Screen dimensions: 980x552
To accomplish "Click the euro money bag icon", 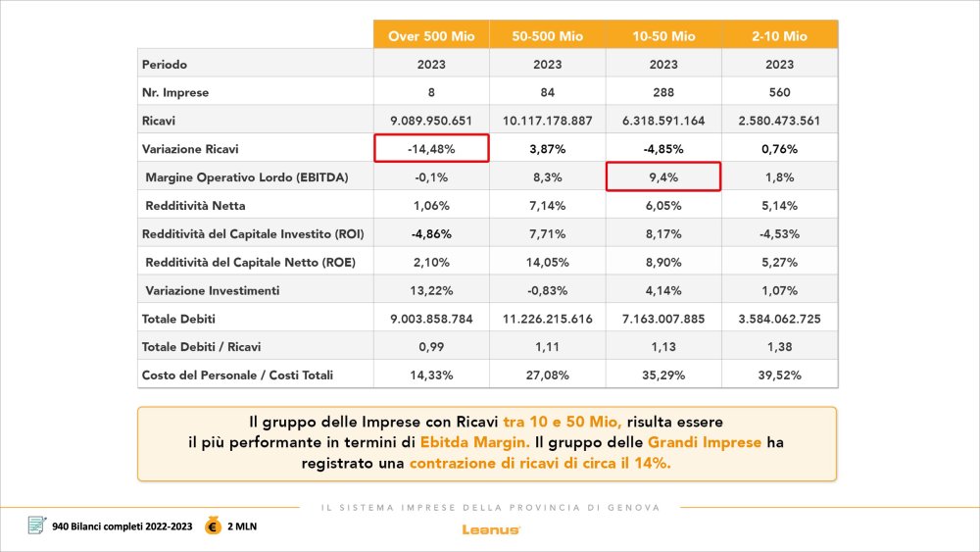I will click(x=213, y=526).
